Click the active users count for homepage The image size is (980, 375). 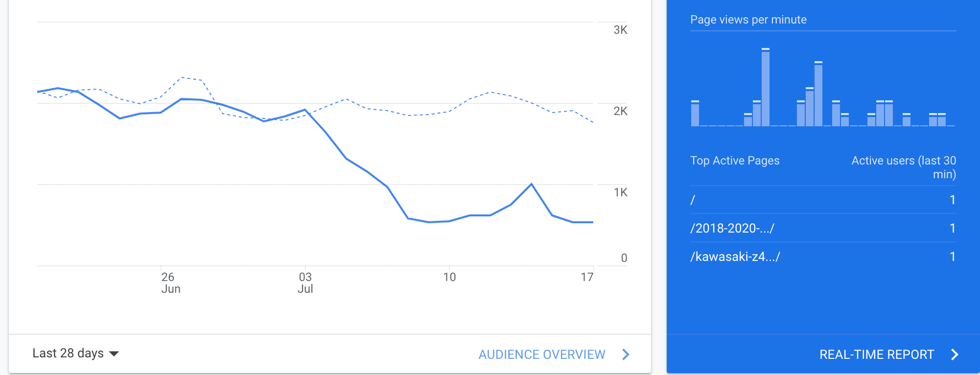pyautogui.click(x=952, y=200)
